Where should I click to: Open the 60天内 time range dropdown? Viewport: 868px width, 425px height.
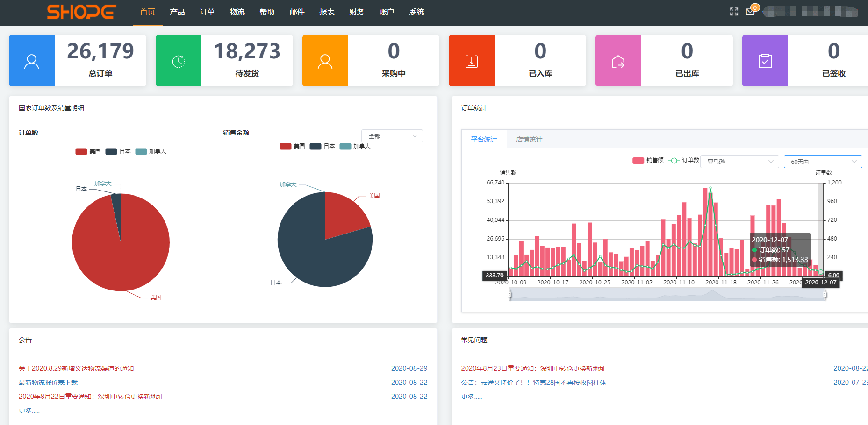click(823, 161)
